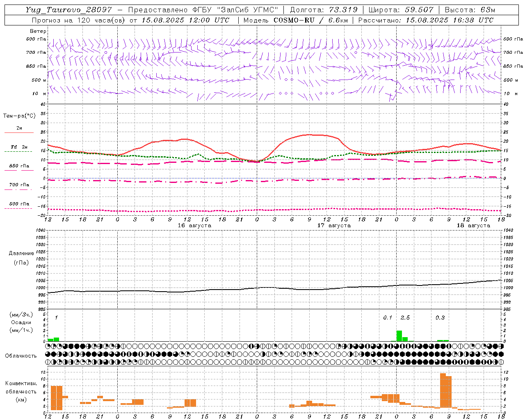Click the 2м red line legend entry
525x420 pixels.
19,130
